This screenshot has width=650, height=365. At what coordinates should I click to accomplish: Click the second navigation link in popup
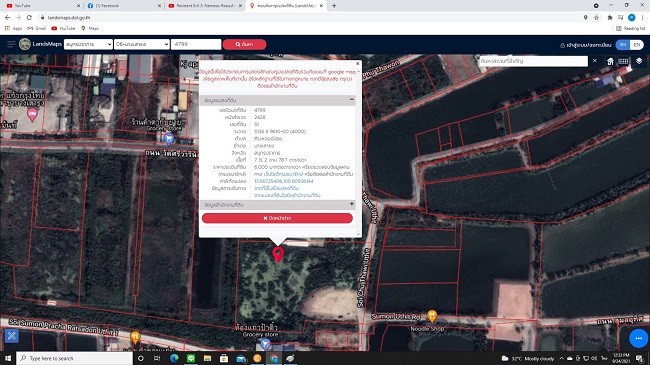287,195
